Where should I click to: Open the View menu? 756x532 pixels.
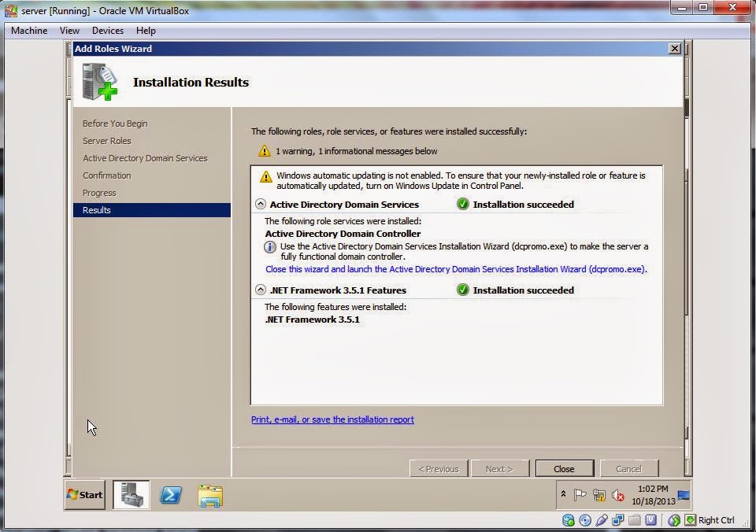click(69, 31)
